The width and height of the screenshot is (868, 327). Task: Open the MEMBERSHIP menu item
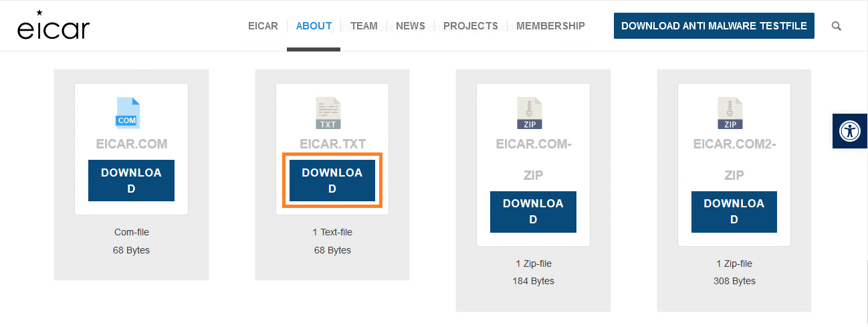(550, 26)
